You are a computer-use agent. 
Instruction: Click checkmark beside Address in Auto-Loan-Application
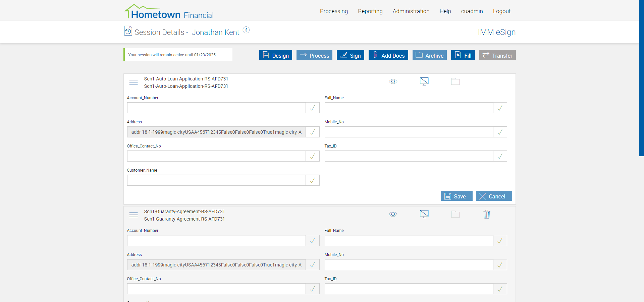coord(313,132)
